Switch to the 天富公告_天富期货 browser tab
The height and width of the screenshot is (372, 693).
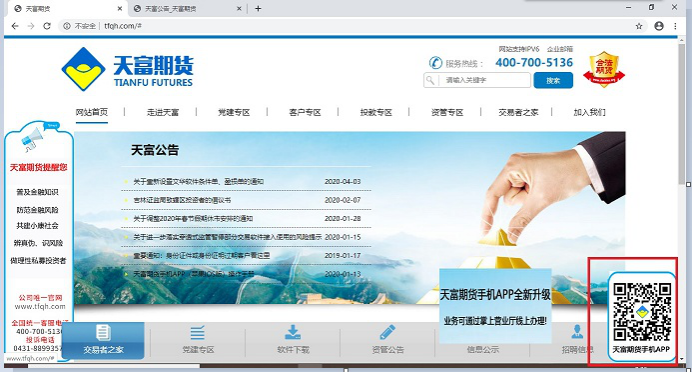pyautogui.click(x=188, y=8)
